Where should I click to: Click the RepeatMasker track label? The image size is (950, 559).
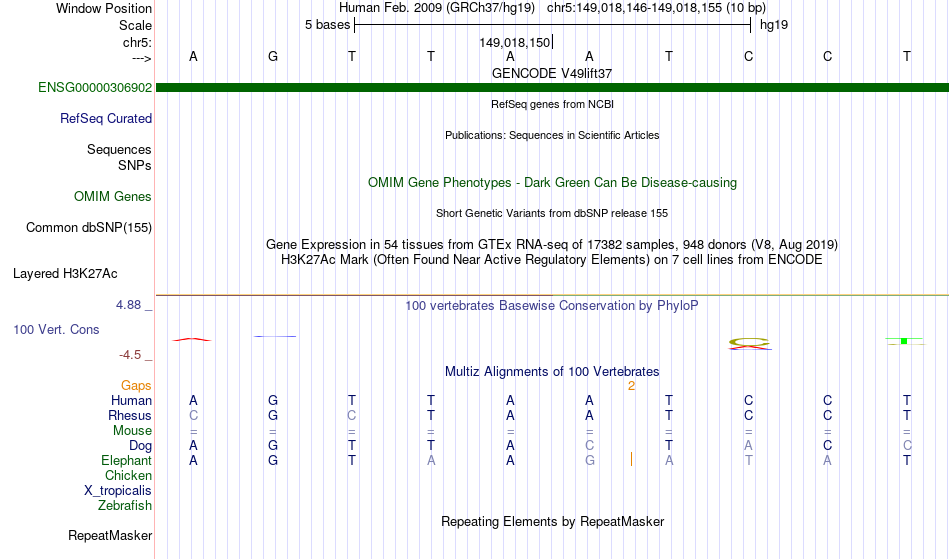coord(110,535)
